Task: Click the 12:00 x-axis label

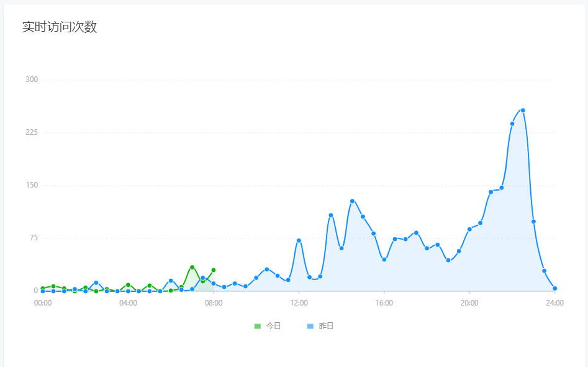Action: (x=299, y=303)
